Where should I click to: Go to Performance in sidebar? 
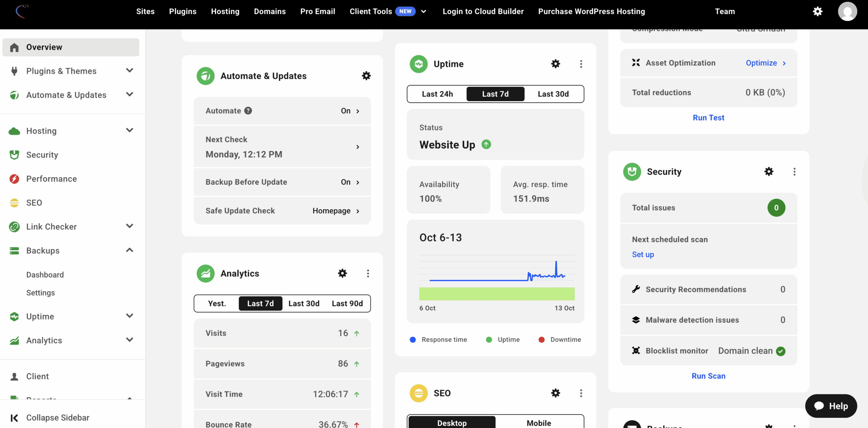(52, 179)
